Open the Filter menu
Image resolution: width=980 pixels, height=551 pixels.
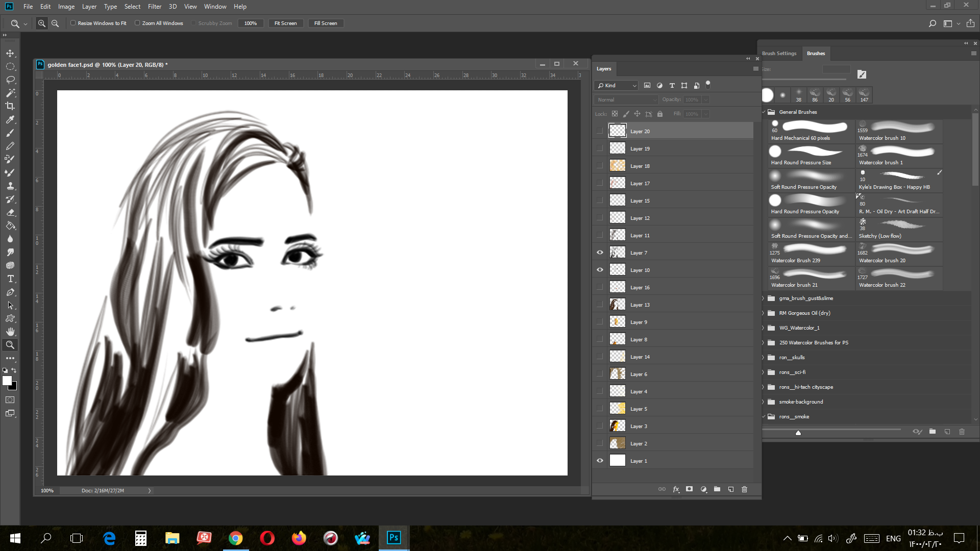point(155,7)
